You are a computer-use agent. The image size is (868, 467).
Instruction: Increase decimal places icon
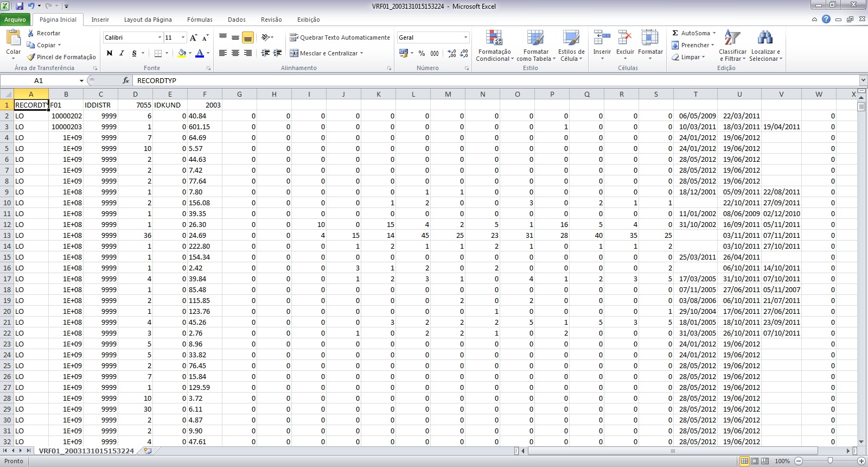[x=452, y=53]
